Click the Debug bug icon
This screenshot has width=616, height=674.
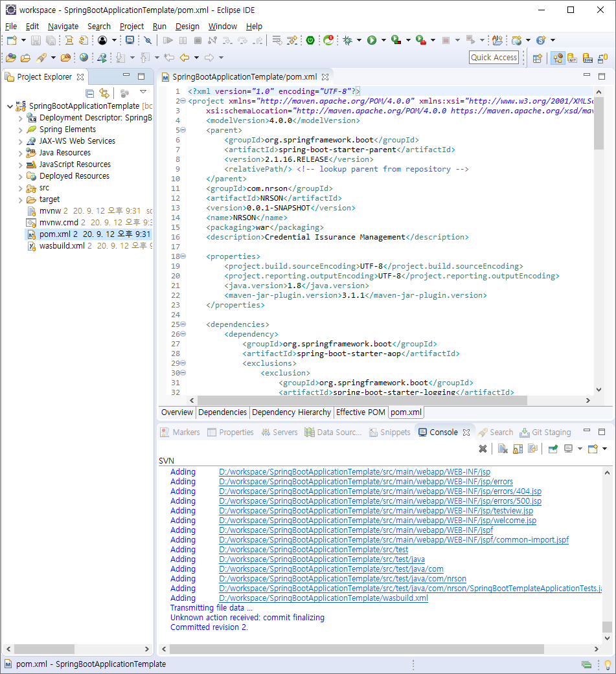pyautogui.click(x=348, y=40)
